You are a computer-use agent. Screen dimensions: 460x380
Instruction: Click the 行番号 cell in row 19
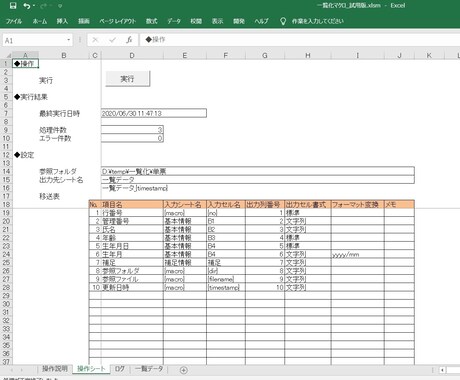[x=132, y=213]
